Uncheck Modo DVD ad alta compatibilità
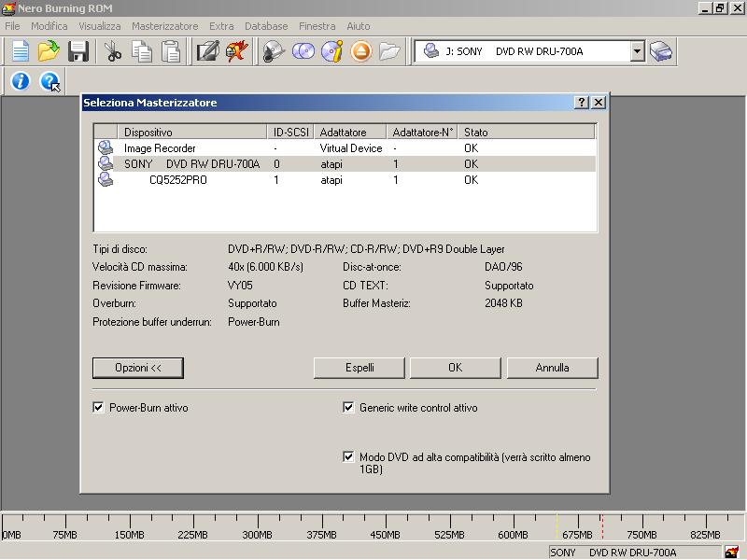The image size is (747, 560). click(348, 457)
